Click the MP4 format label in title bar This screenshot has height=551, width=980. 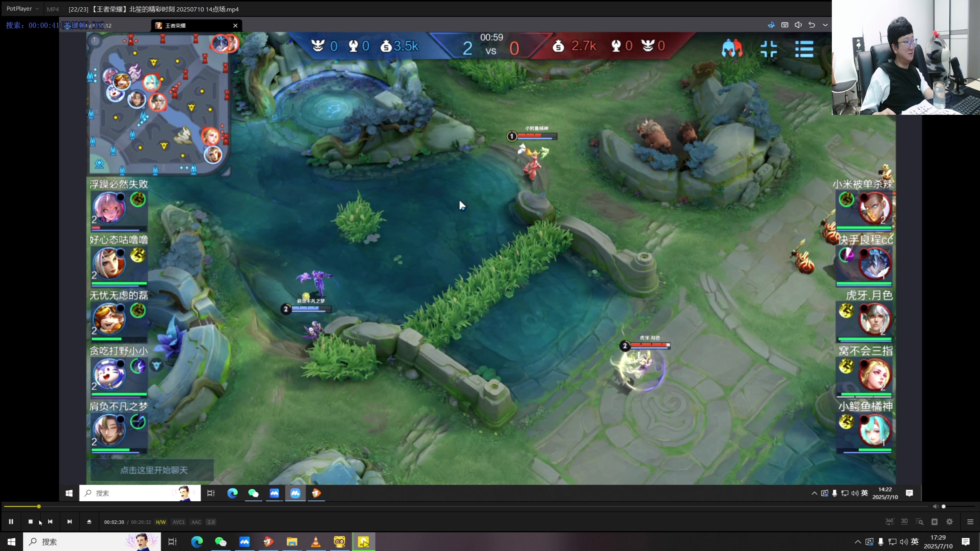coord(53,9)
